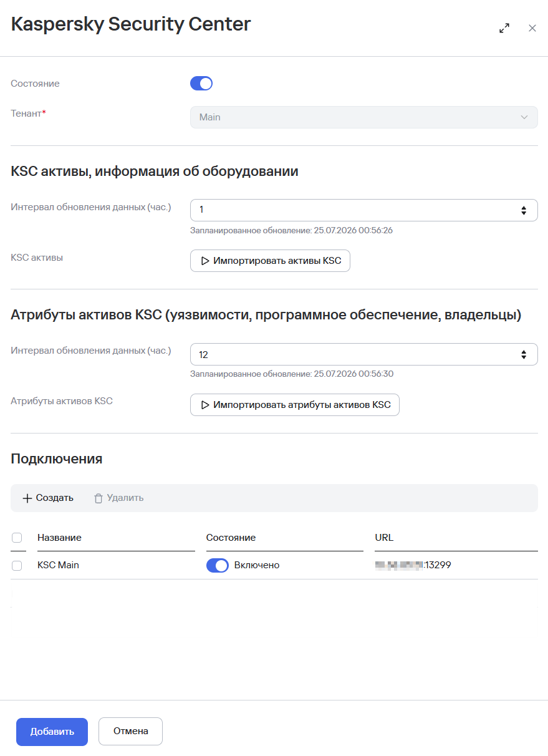Open stepper arrows of KSC assets interval
Viewport: 548px width, 756px height.
524,210
